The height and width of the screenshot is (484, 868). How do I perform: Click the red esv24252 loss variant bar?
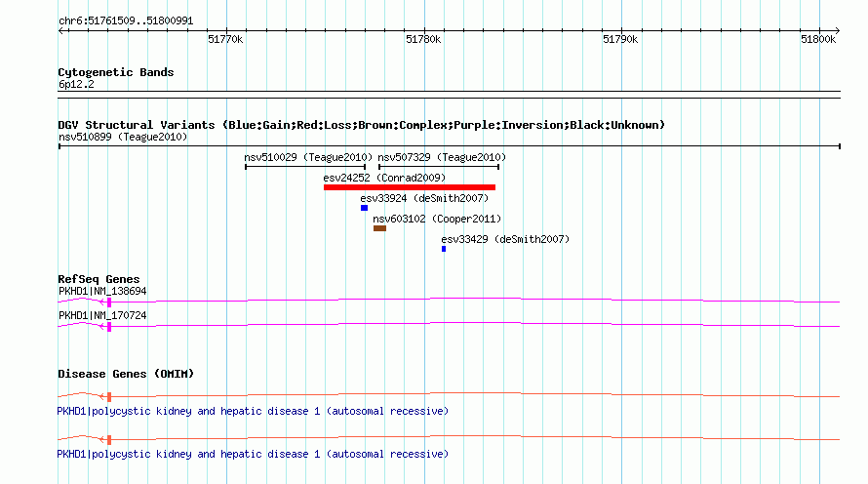410,187
